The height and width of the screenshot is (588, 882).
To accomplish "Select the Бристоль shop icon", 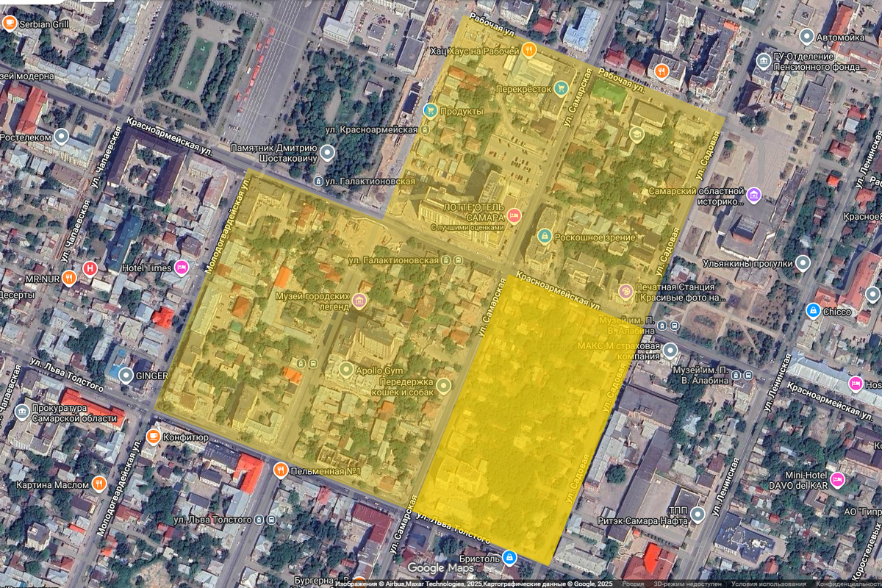I will point(509,558).
